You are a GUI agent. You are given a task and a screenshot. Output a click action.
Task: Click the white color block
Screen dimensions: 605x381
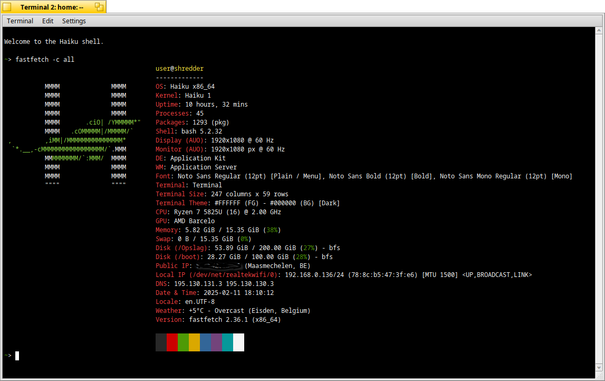tap(238, 342)
